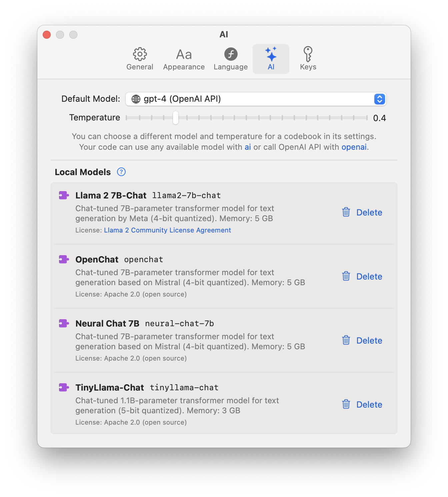Open the Local Models help icon

pos(121,172)
